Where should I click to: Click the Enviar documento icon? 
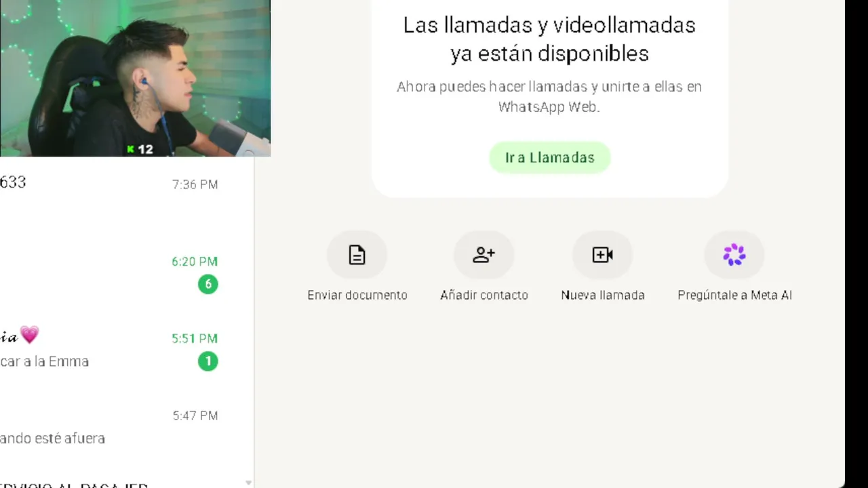357,255
